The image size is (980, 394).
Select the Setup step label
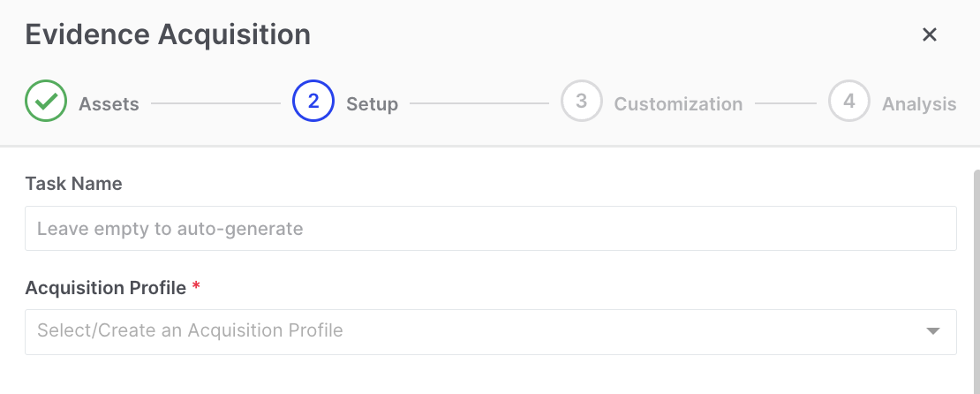(x=372, y=104)
